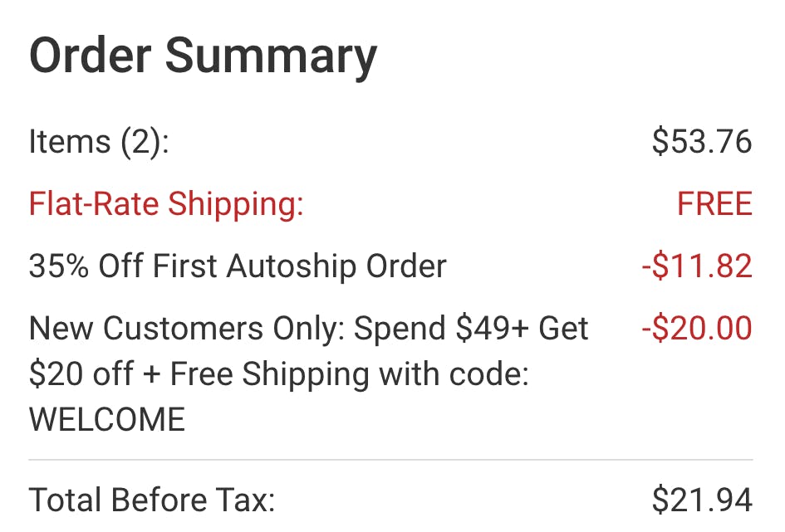Click the Total Before Tax label
785x532 pixels.
152,500
